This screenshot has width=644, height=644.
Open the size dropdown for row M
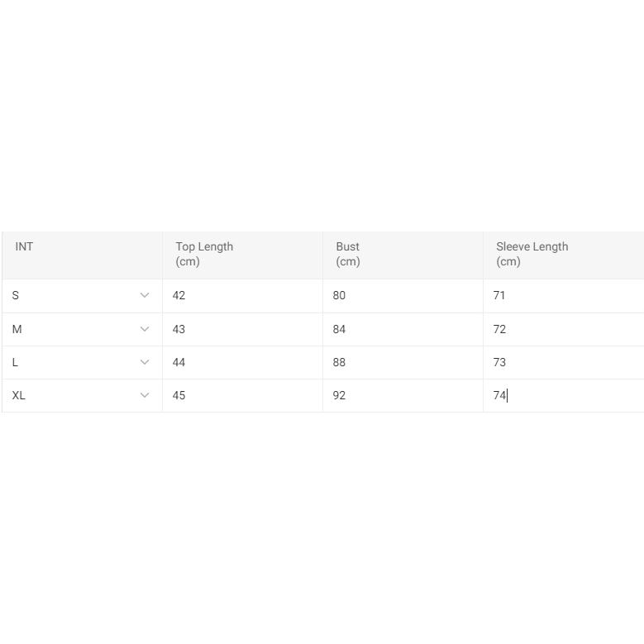tap(145, 329)
